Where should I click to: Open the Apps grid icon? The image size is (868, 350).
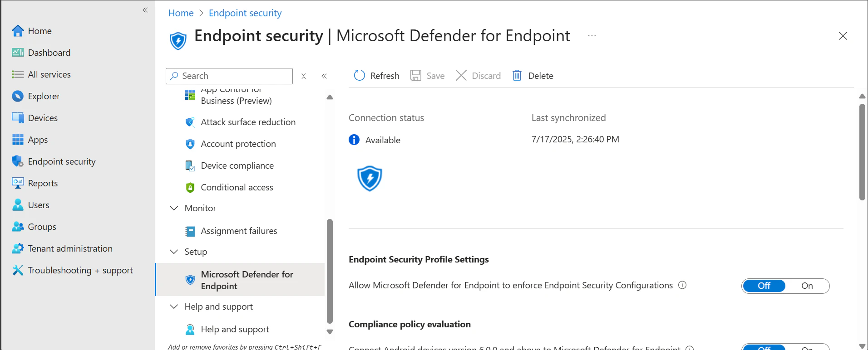point(18,140)
